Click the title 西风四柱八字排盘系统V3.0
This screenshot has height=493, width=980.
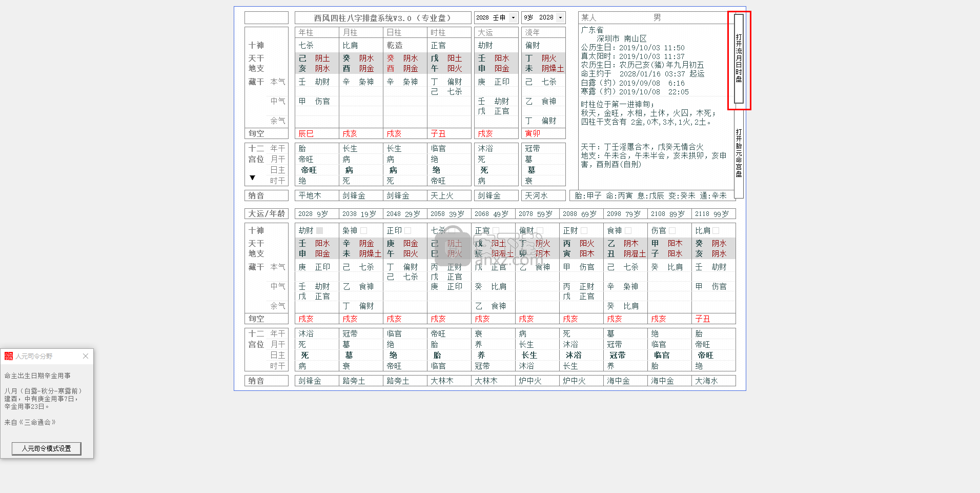(383, 18)
